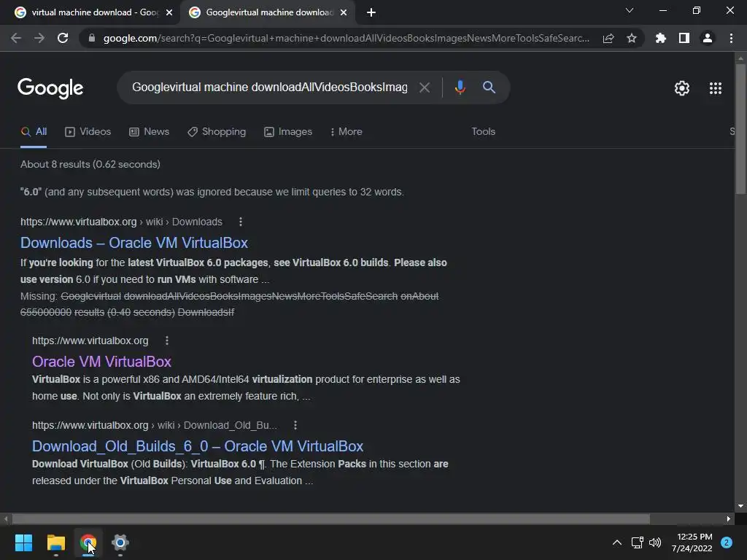Close the 'Googlevirtual machine download' tab

(x=344, y=13)
